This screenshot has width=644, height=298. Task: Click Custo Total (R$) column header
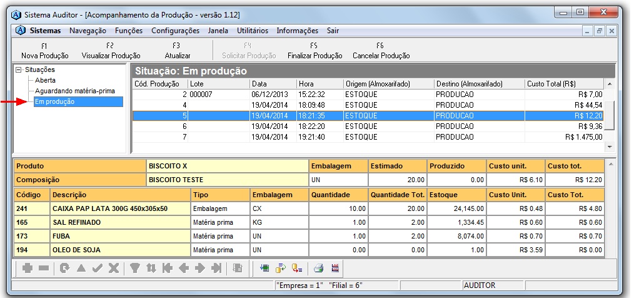pos(550,84)
